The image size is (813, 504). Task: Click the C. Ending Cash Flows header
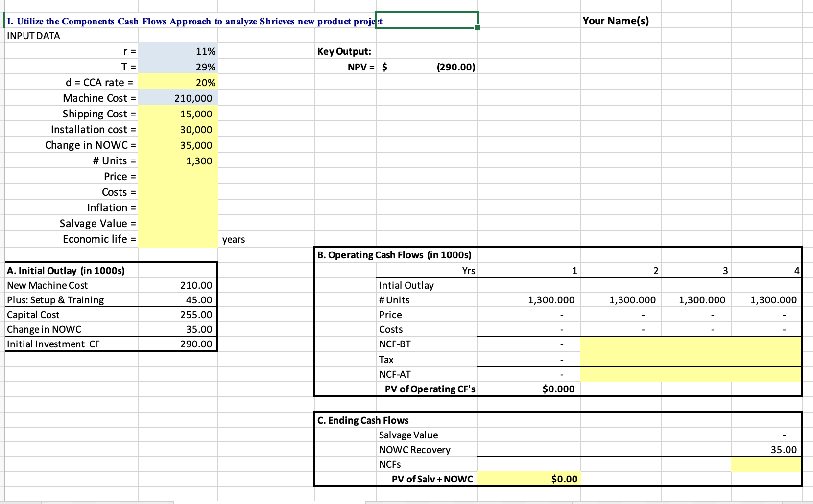tap(363, 420)
